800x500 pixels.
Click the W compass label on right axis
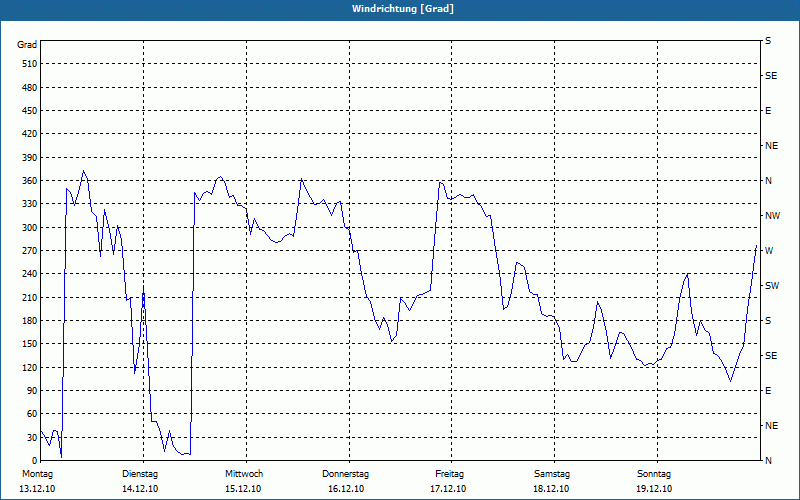coord(769,251)
